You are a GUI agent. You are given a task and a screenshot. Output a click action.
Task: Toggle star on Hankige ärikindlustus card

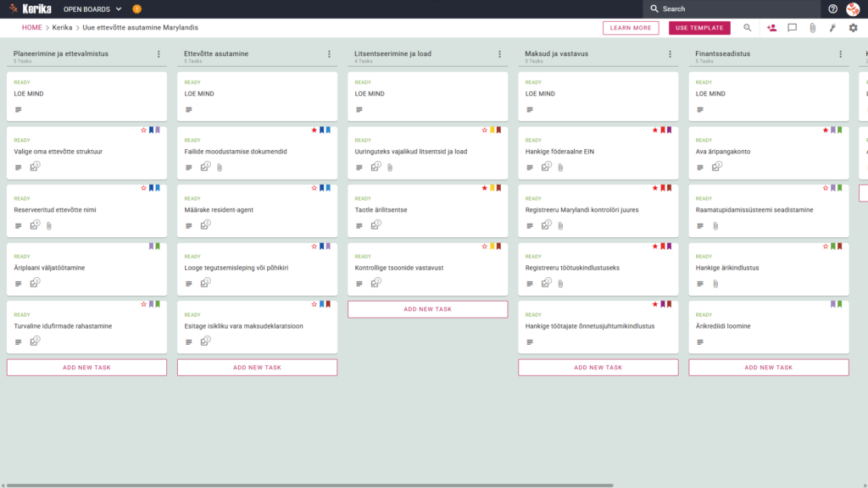coord(826,247)
